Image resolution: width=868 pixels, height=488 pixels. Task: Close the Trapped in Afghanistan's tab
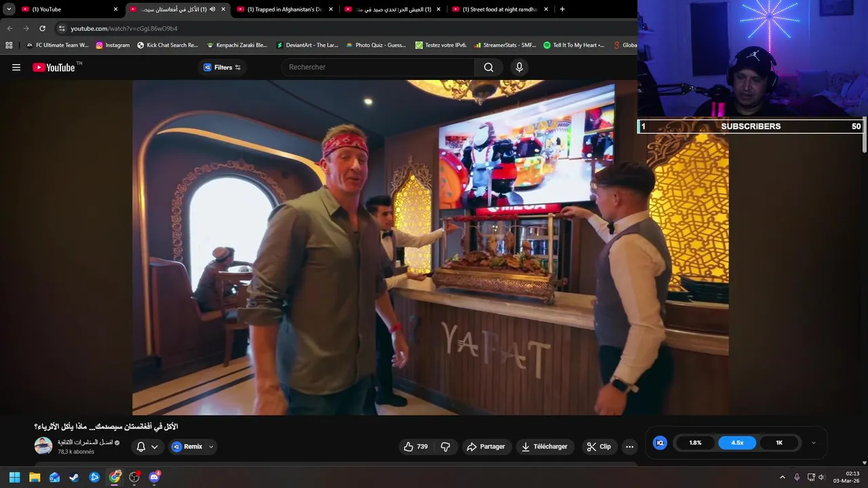tap(331, 9)
